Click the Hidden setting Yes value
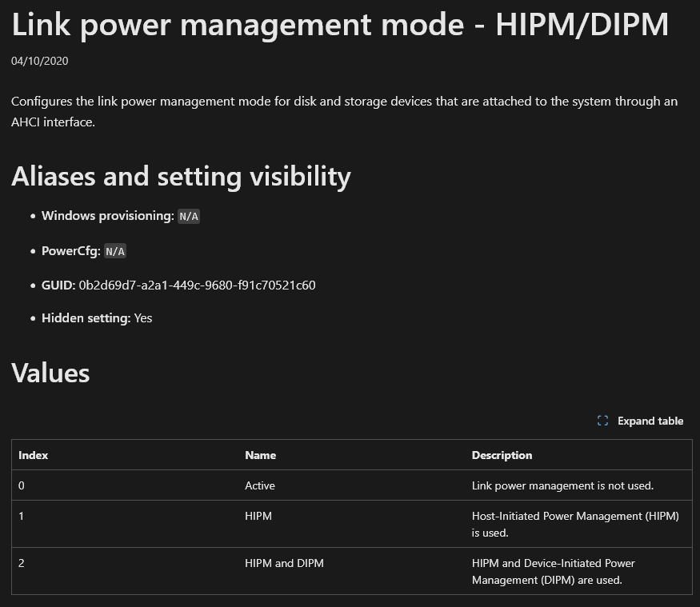 143,318
